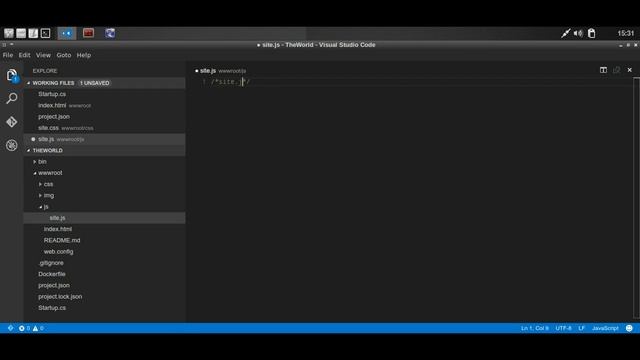Click the third launcher icon in the top panel
The height and width of the screenshot is (360, 640).
33,33
